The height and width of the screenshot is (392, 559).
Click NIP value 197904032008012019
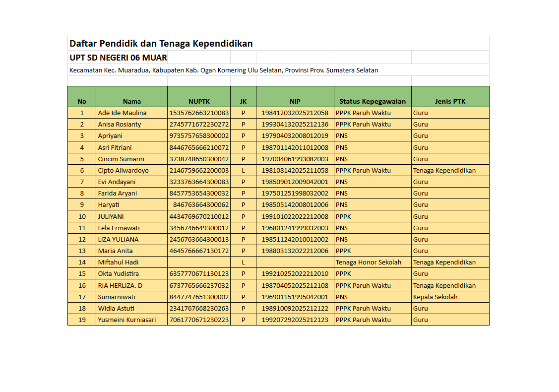coord(295,135)
